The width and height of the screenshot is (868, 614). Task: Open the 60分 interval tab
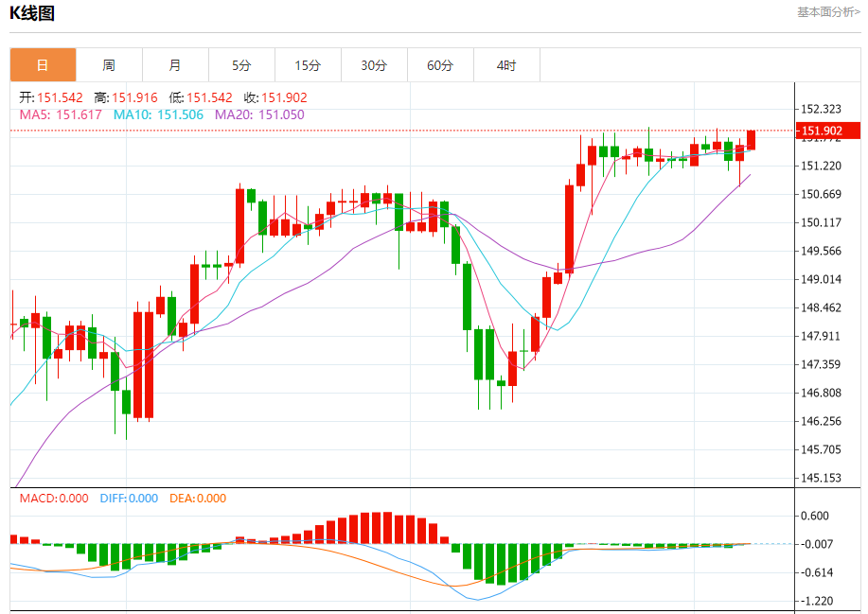click(x=441, y=65)
